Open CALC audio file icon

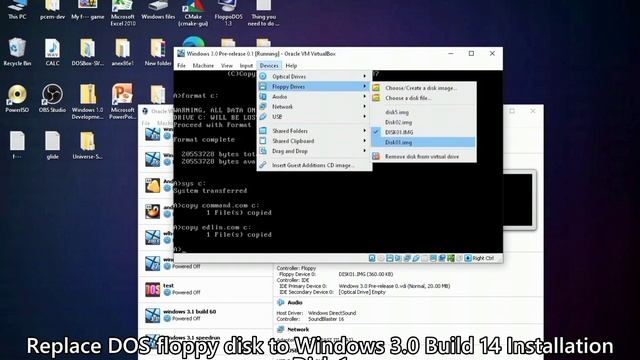coord(52,52)
